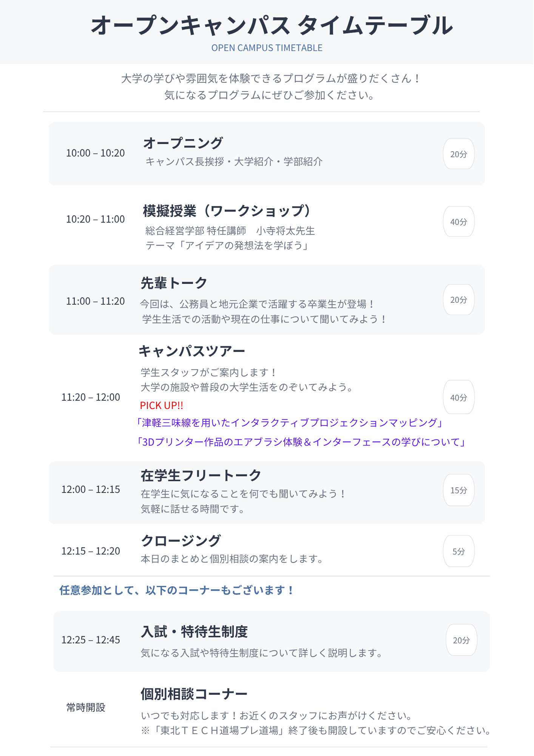Click the 15分 badge for 在学生フリートーク

[x=458, y=490]
